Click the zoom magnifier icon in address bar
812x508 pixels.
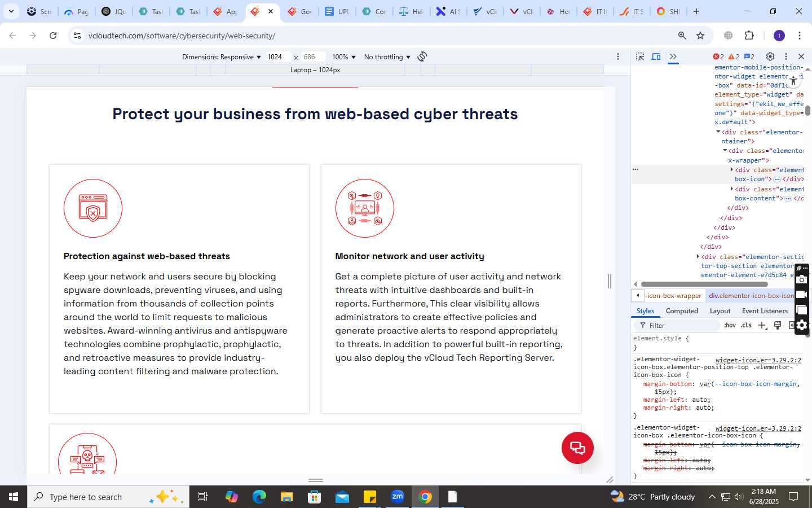point(682,36)
